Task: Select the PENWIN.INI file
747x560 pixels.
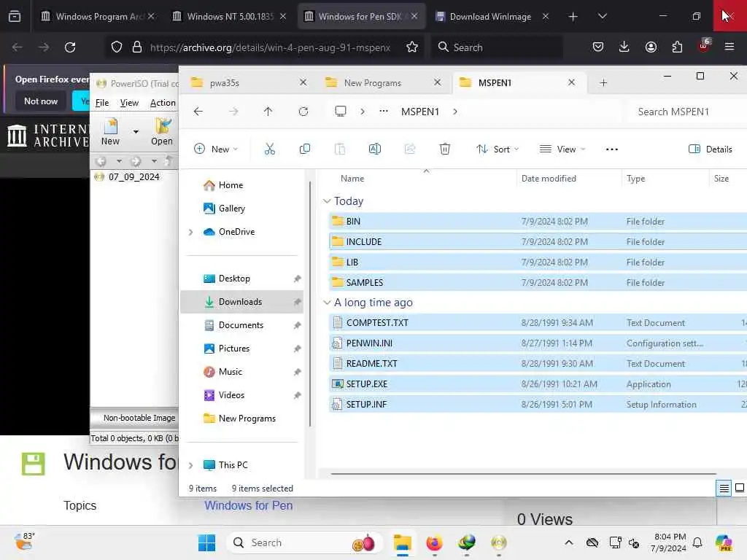Action: pyautogui.click(x=538, y=343)
